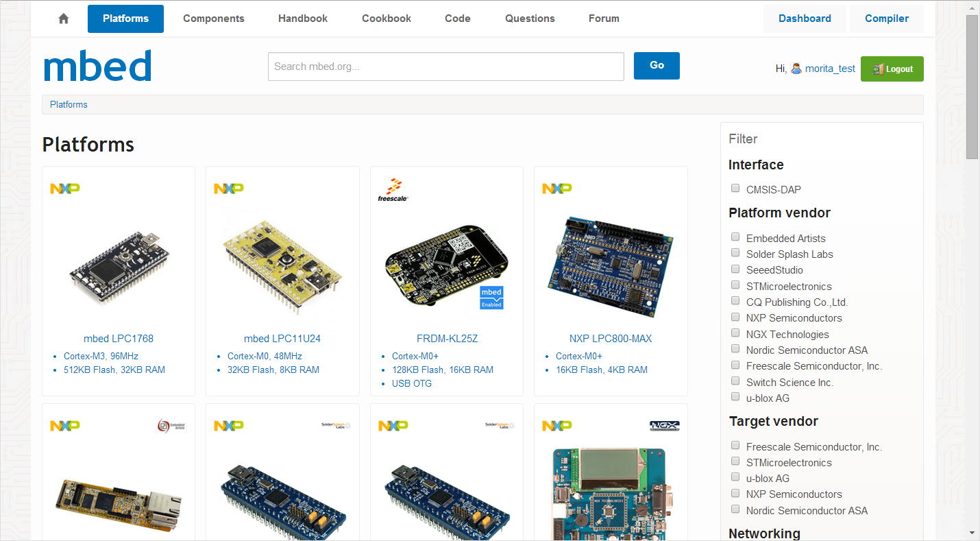
Task: Click the Platforms breadcrumb link
Action: (69, 105)
